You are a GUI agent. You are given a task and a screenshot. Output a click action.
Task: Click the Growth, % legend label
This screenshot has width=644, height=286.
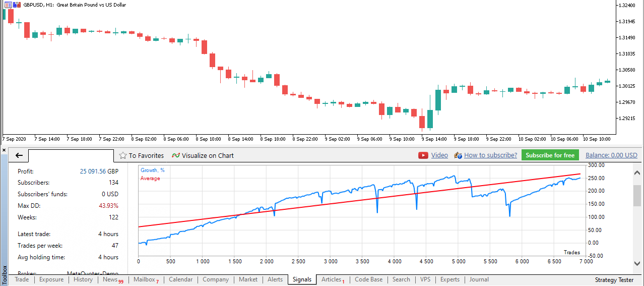(x=152, y=170)
